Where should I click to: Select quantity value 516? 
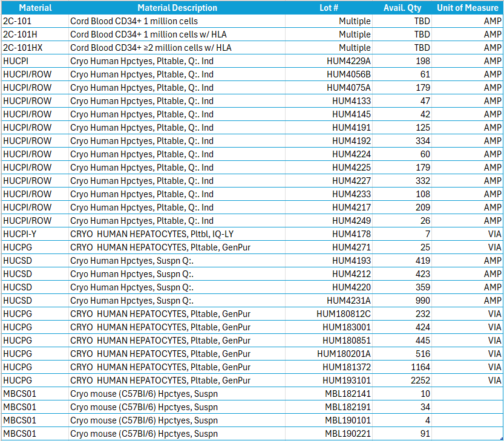[x=423, y=354]
